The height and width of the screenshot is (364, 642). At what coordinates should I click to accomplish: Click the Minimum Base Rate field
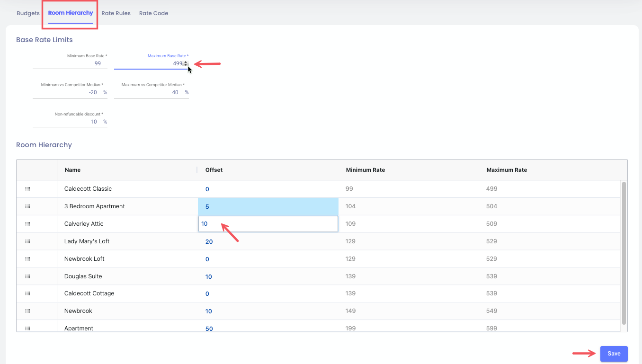point(70,63)
